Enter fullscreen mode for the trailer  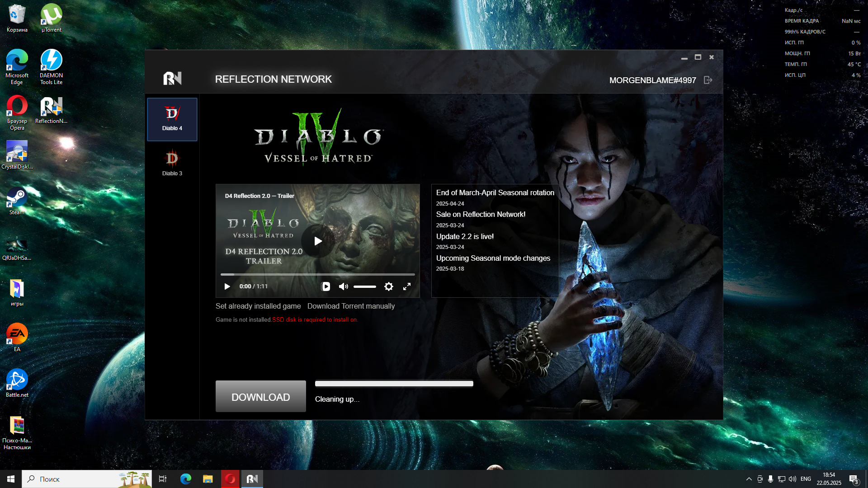coord(407,286)
